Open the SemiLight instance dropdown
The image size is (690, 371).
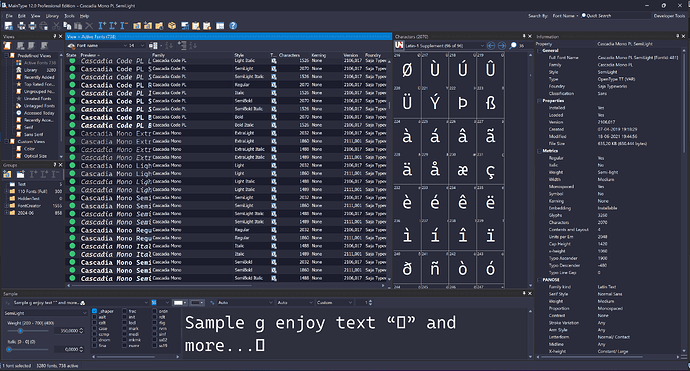click(x=46, y=313)
